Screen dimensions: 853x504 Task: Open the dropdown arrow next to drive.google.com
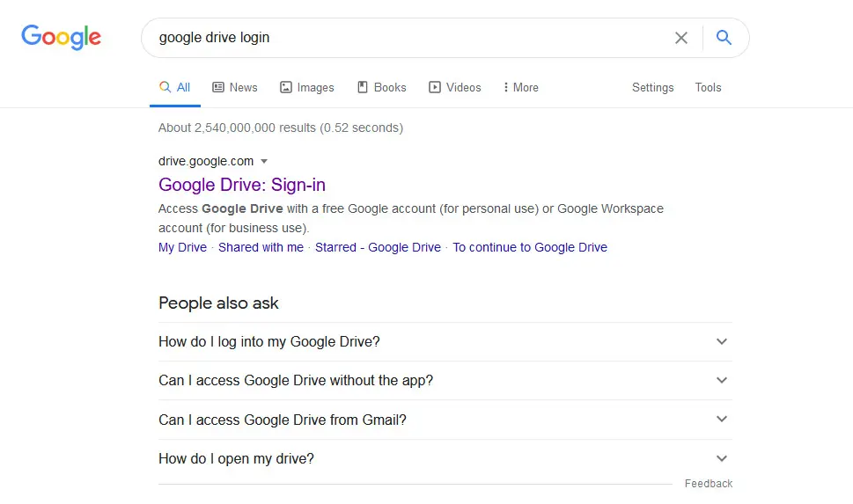click(264, 162)
